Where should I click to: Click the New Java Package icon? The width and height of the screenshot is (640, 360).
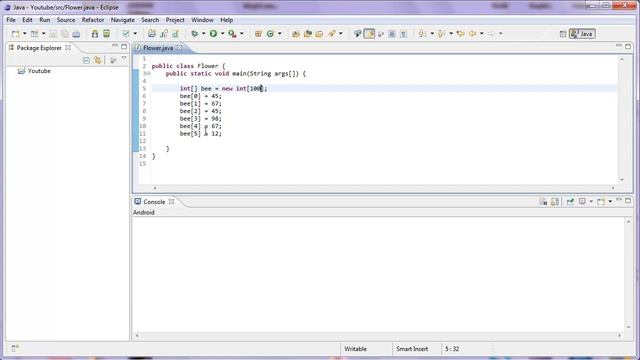pyautogui.click(x=258, y=34)
